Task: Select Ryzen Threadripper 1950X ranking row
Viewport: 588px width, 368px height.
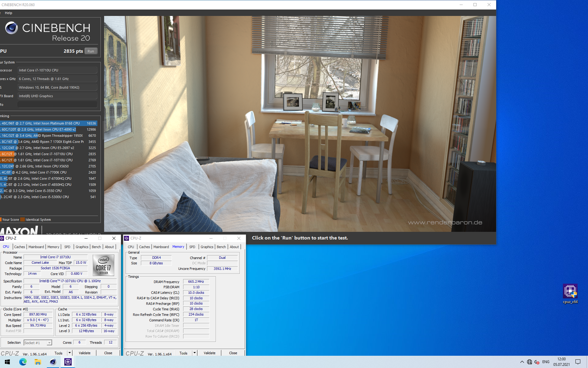Action: pyautogui.click(x=49, y=136)
